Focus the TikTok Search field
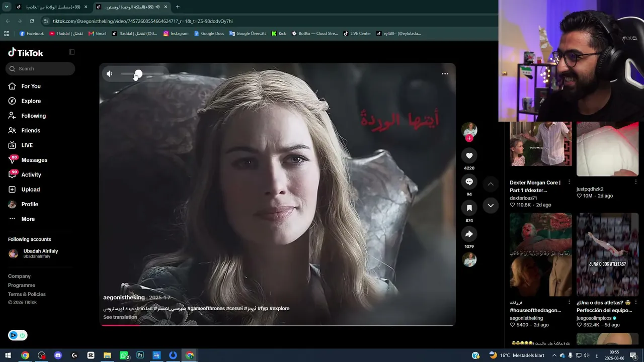This screenshot has width=644, height=362. (x=40, y=69)
